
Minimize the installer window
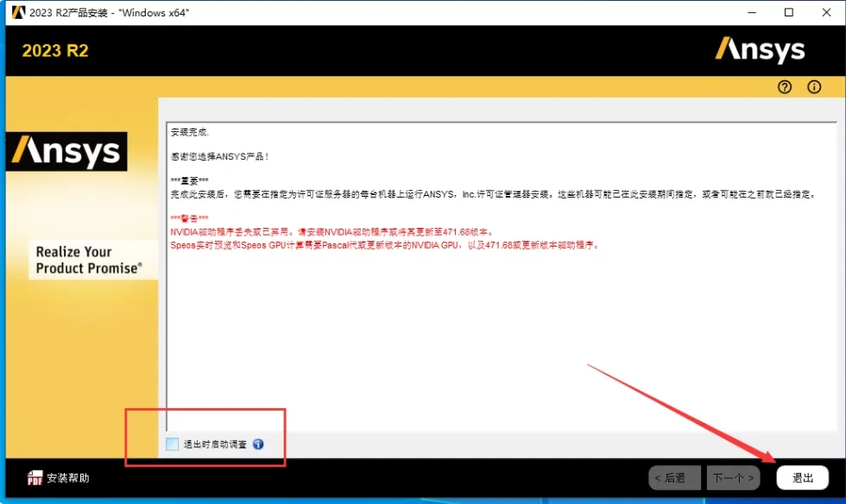(x=752, y=12)
